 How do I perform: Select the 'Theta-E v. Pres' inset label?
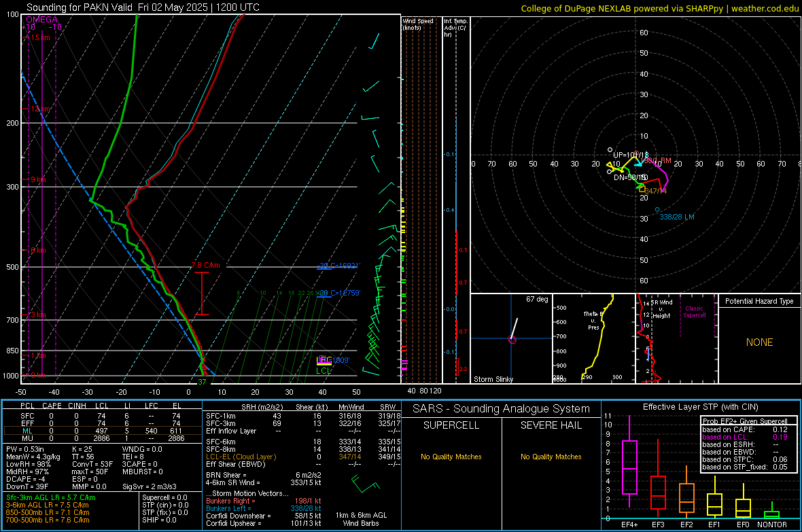(x=593, y=320)
